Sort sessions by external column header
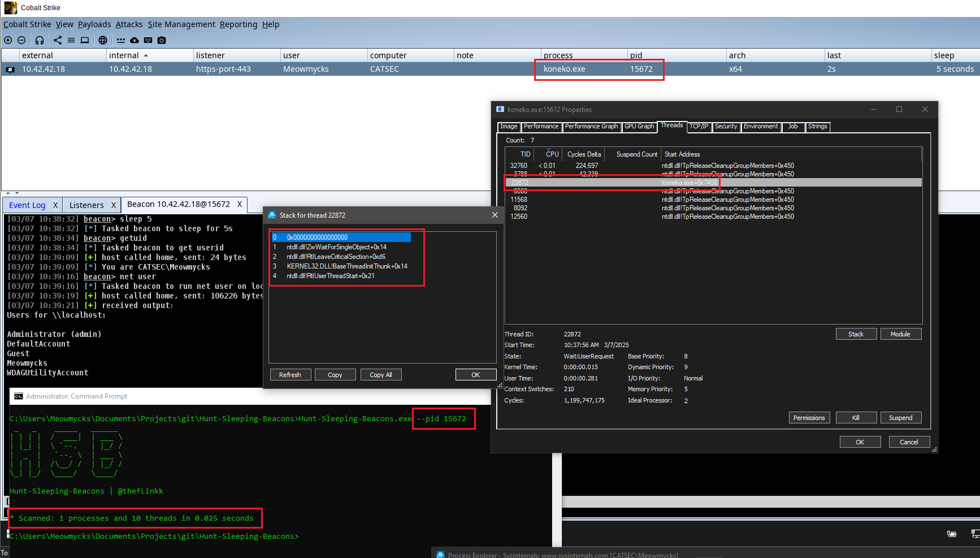This screenshot has height=558, width=980. (x=63, y=55)
